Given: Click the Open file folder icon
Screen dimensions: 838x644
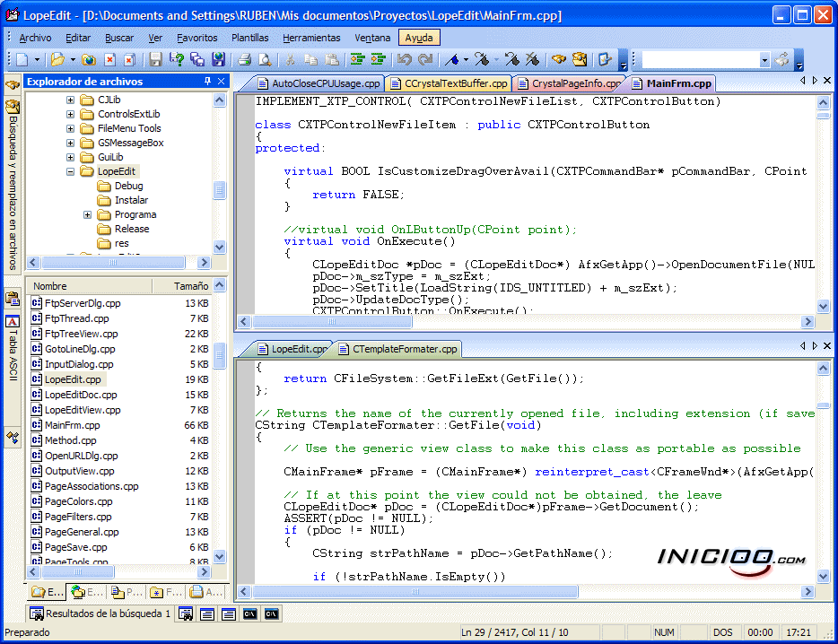Looking at the screenshot, I should coord(57,59).
